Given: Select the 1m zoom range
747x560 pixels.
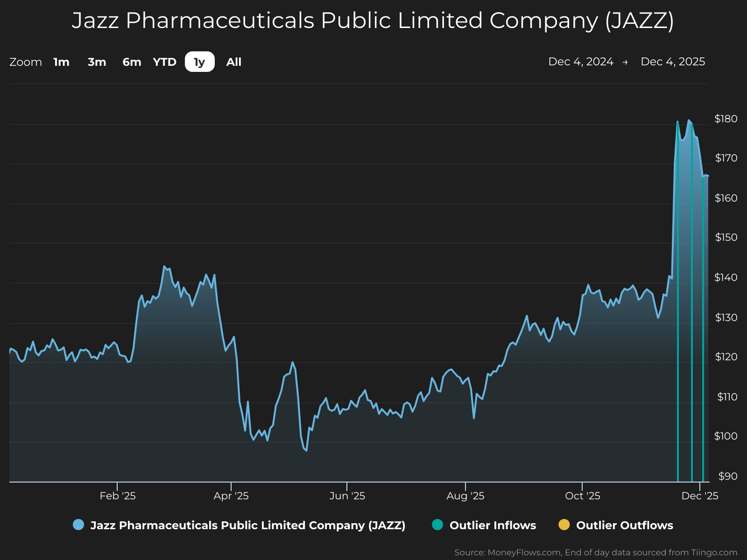Looking at the screenshot, I should (x=61, y=62).
